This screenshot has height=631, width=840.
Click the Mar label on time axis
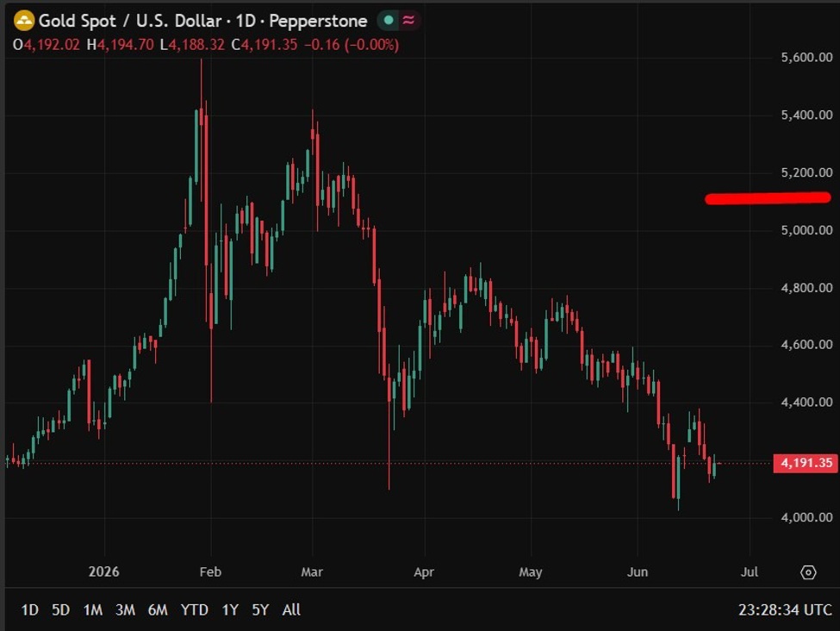(312, 572)
